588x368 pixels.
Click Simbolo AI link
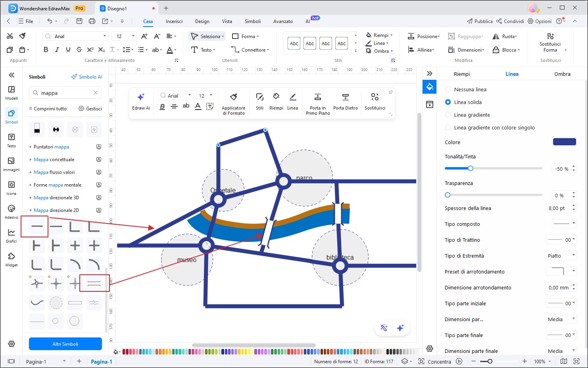[x=86, y=77]
